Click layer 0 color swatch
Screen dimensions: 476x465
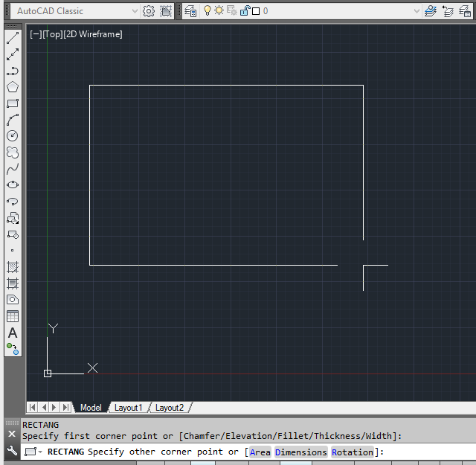click(x=256, y=11)
